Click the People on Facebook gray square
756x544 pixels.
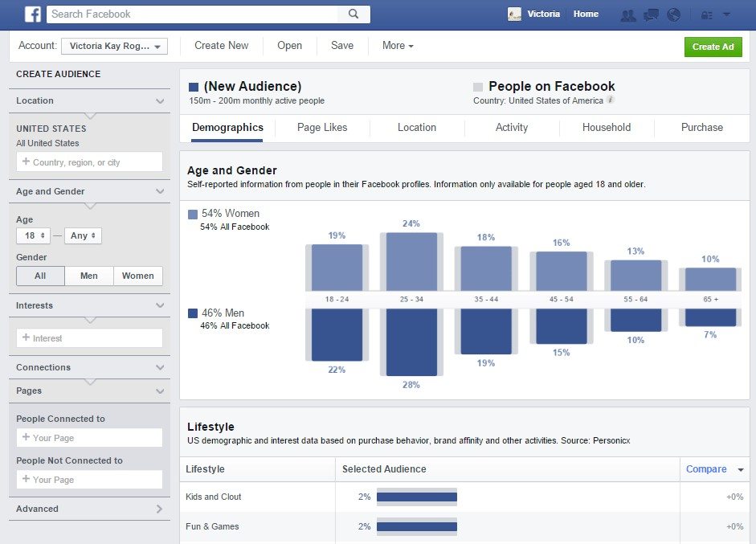(478, 87)
